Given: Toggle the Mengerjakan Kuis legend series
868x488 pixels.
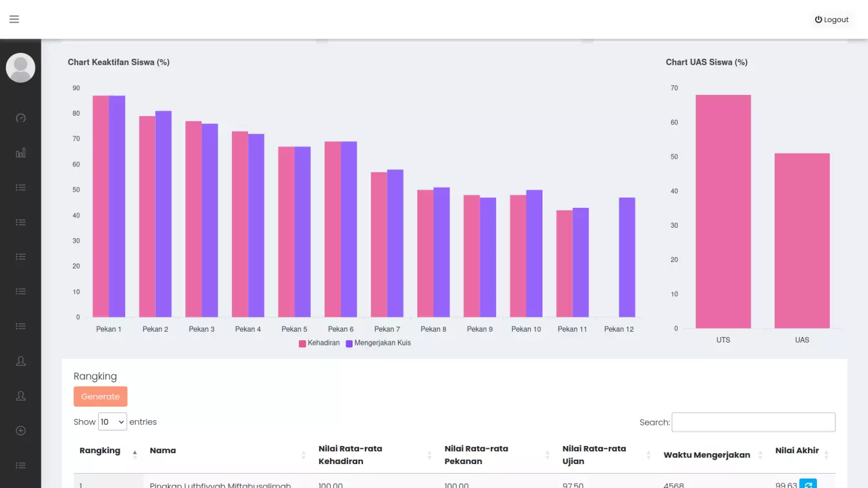Looking at the screenshot, I should coord(378,343).
